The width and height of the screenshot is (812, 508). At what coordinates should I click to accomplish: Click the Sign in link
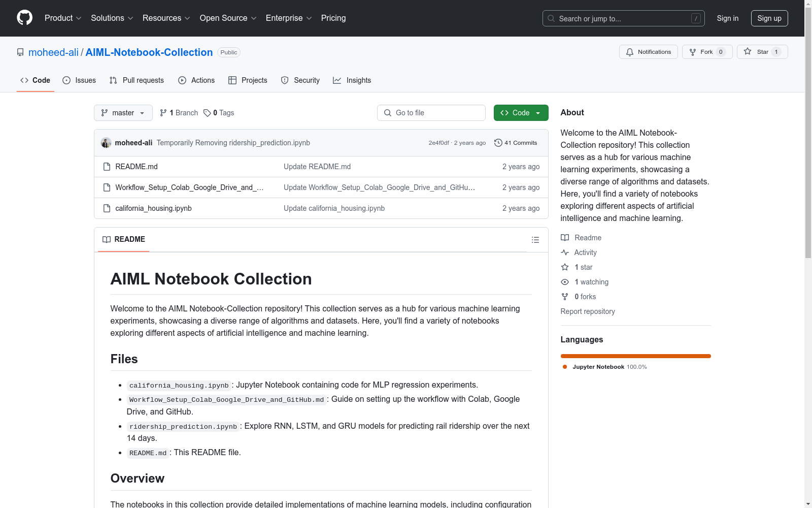(x=728, y=18)
